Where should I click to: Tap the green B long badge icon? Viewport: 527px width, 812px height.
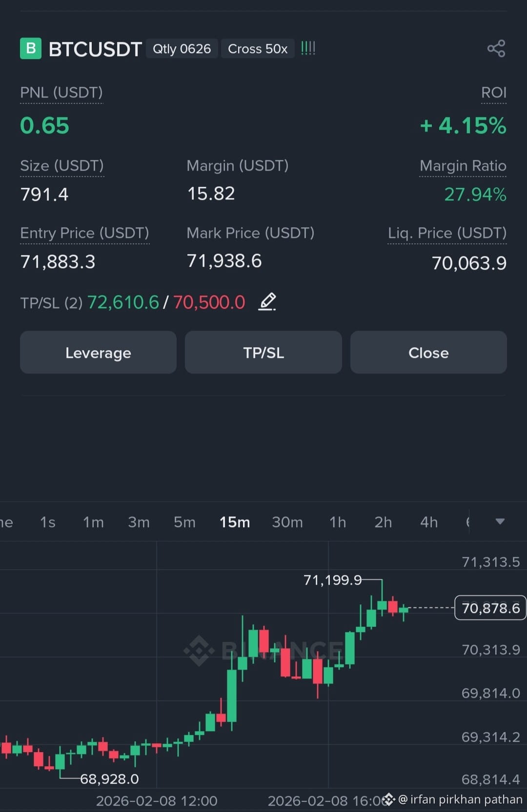point(31,49)
